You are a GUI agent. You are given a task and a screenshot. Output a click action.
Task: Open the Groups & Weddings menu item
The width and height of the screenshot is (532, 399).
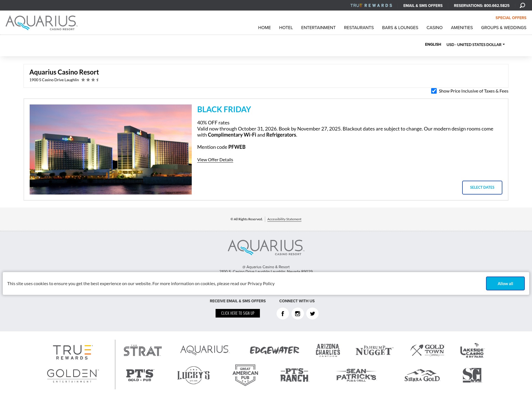(x=504, y=28)
